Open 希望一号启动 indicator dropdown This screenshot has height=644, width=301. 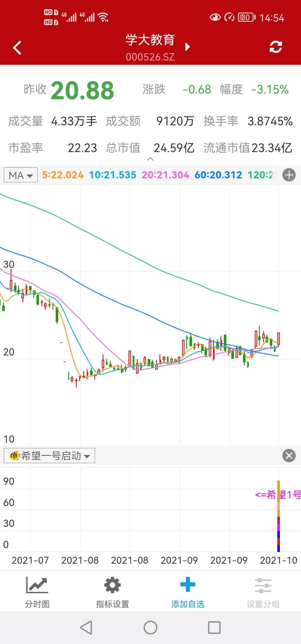click(49, 456)
